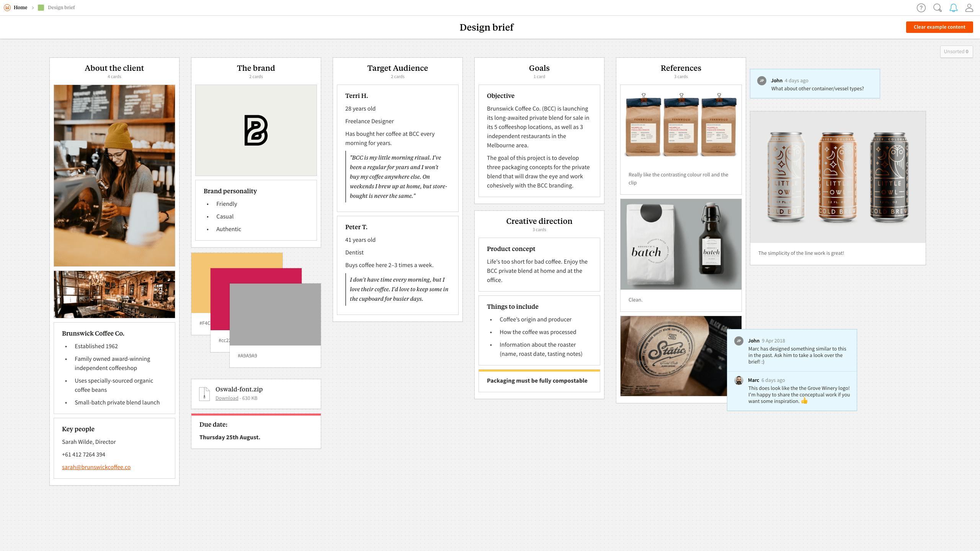
Task: Select the Goals column title
Action: pos(539,68)
